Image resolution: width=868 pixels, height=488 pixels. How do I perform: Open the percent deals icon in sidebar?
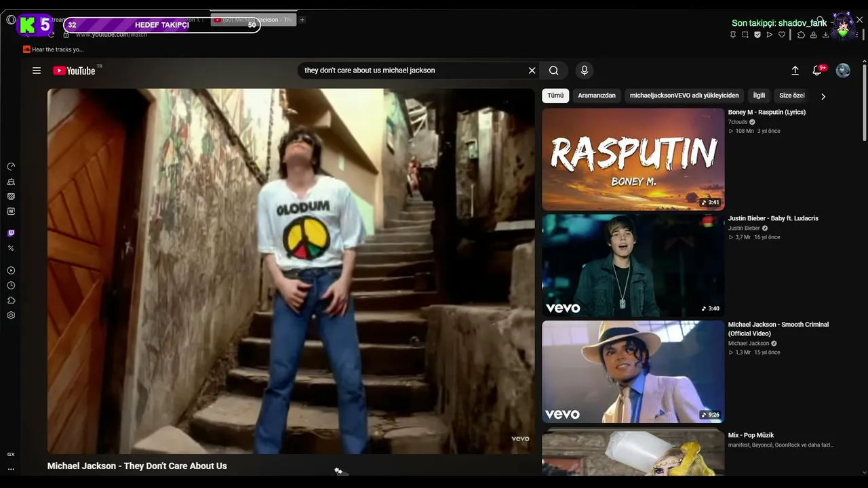[x=11, y=248]
